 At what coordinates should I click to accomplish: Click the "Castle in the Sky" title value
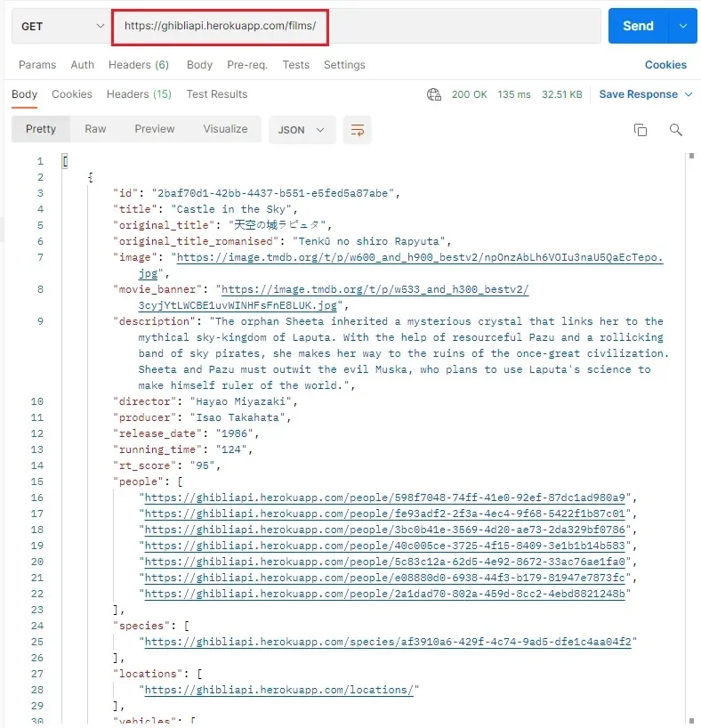pyautogui.click(x=231, y=209)
